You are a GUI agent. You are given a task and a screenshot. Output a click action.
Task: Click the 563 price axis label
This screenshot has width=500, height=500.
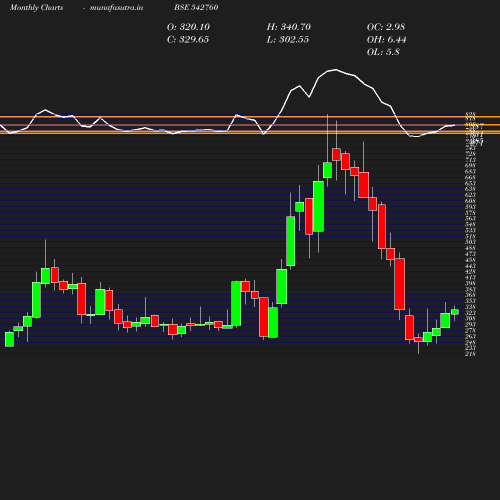pos(470,219)
